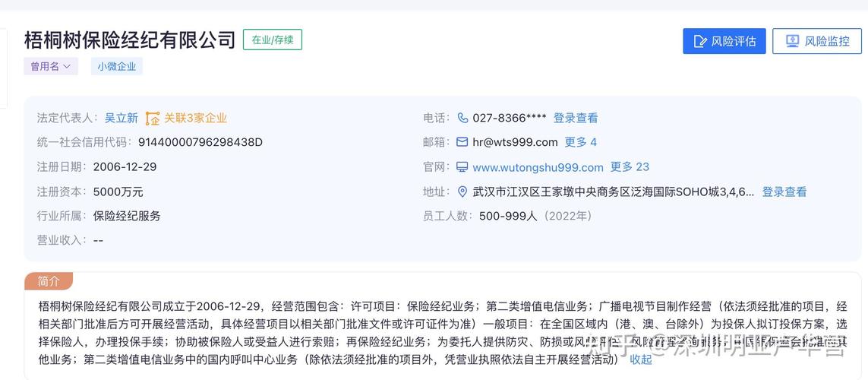Show 更多 4 email addresses
The height and width of the screenshot is (380, 868).
pos(581,142)
